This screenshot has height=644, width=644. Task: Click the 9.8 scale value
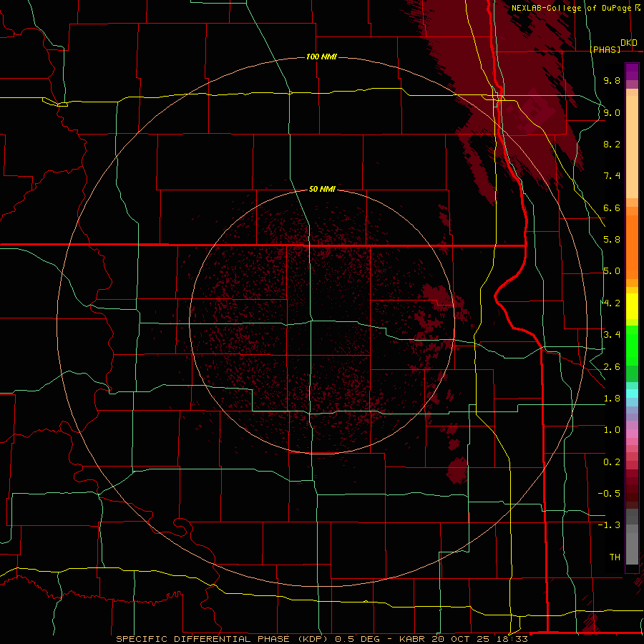[x=612, y=80]
